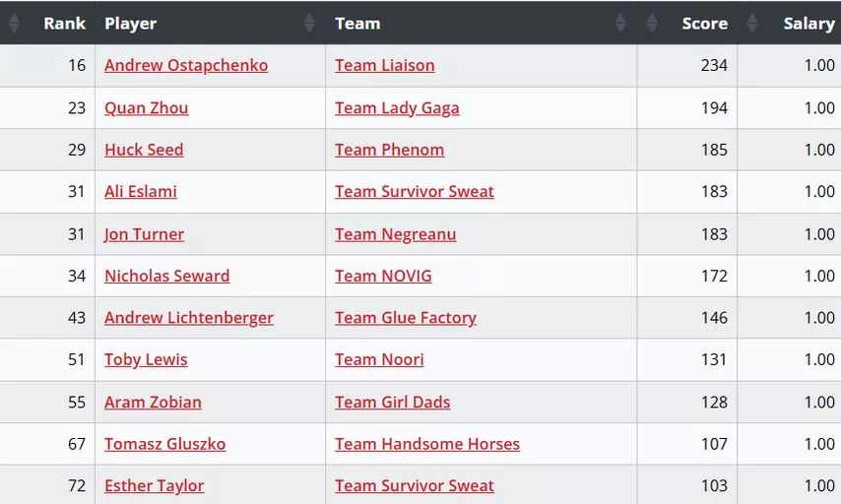Click Nicholas Seward player link
This screenshot has height=504, width=841.
(167, 276)
